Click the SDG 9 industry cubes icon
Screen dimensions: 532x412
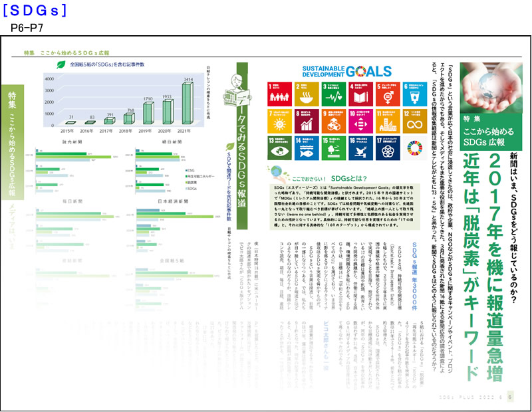334,121
